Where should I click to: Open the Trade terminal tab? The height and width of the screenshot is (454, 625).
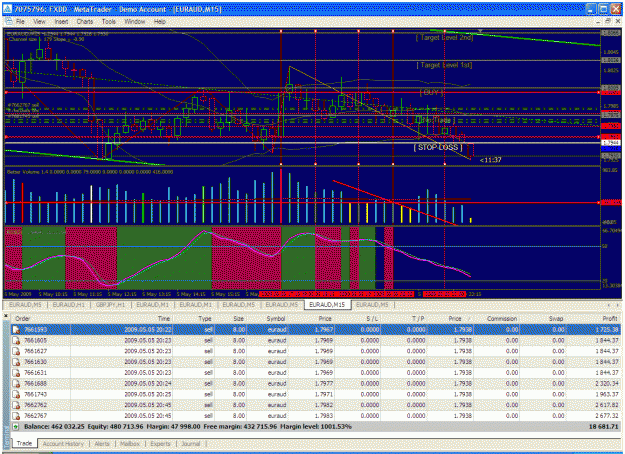point(24,443)
